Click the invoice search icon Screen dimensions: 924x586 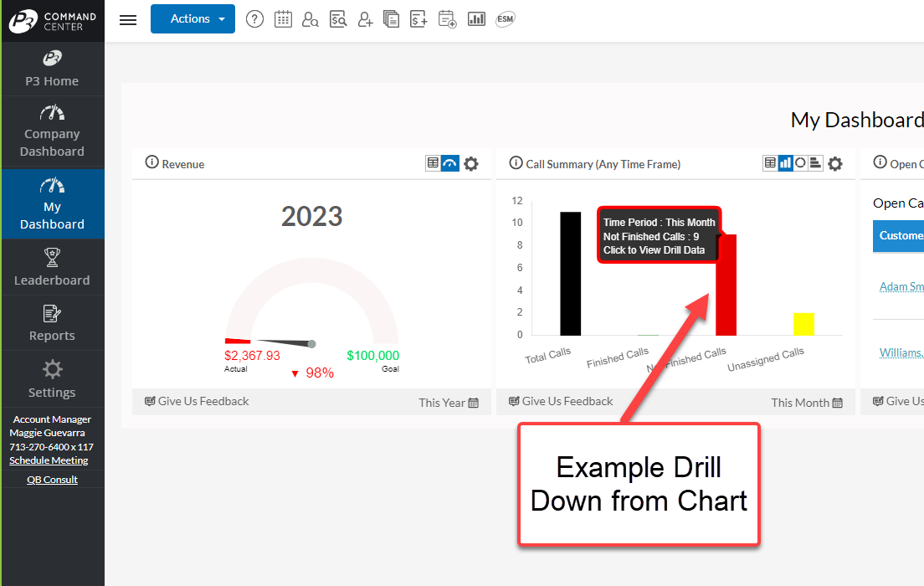click(x=338, y=19)
